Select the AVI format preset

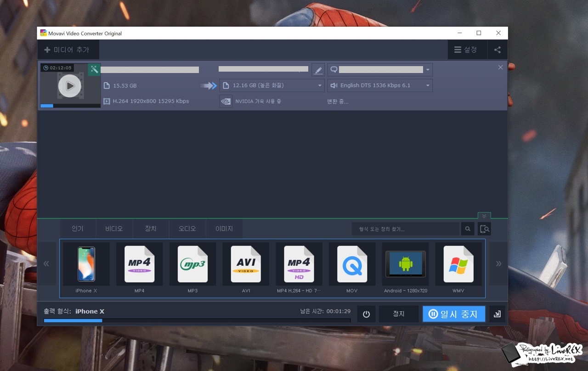pyautogui.click(x=246, y=269)
